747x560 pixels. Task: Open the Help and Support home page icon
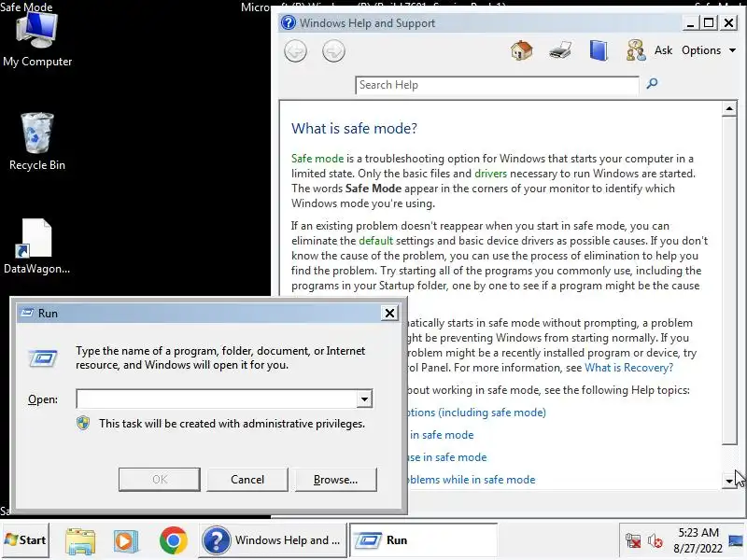(522, 50)
